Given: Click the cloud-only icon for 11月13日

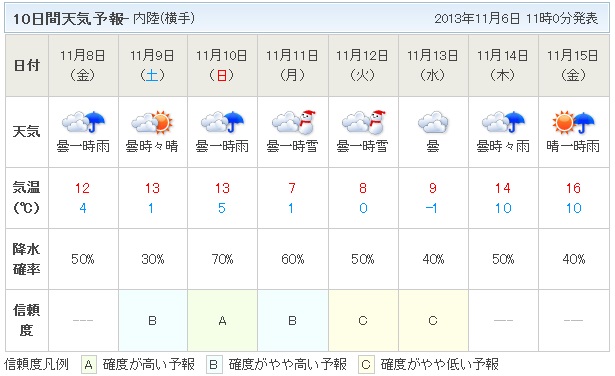Looking at the screenshot, I should click(x=433, y=122).
